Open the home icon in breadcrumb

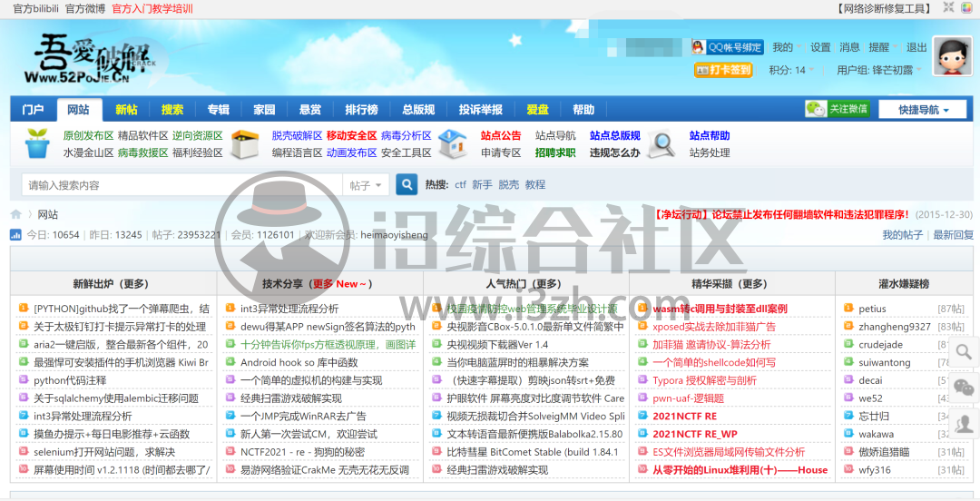pyautogui.click(x=16, y=214)
